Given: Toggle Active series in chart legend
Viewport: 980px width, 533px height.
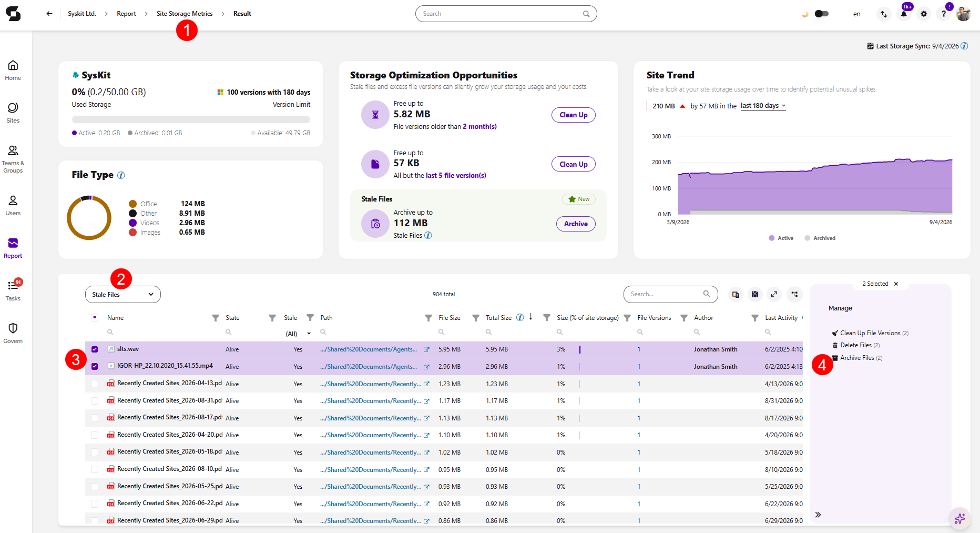Looking at the screenshot, I should coord(781,238).
